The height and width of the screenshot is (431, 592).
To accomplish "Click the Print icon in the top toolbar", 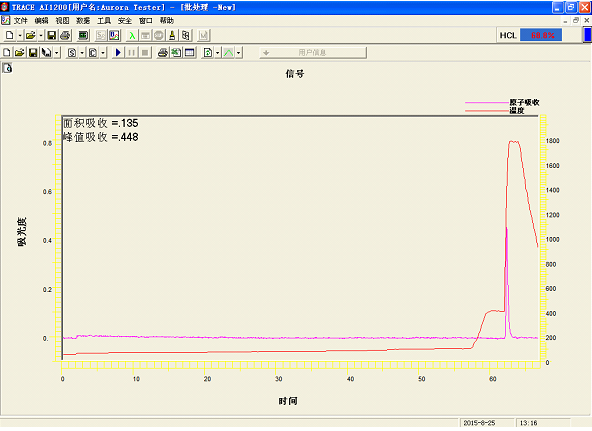I will point(65,35).
